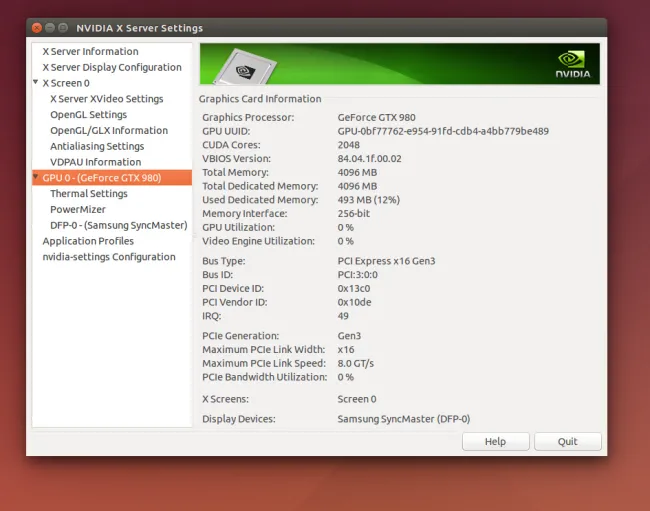Click the CUDA Cores value 2048

click(x=349, y=145)
